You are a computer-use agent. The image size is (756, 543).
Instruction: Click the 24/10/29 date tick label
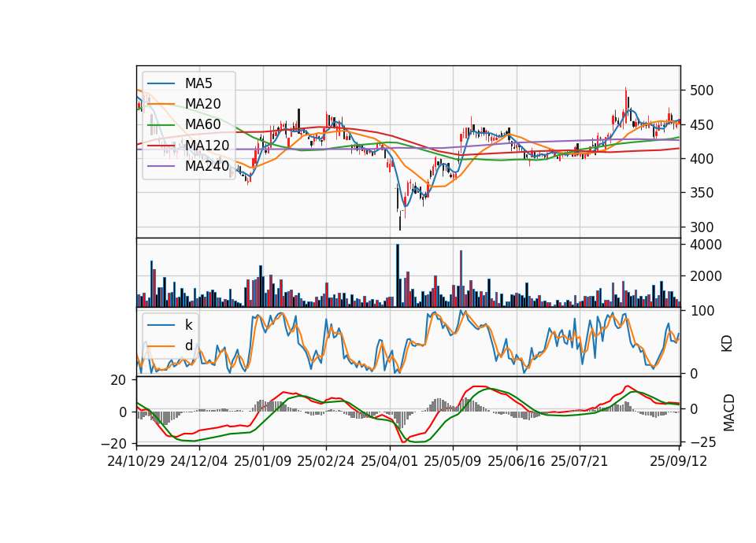[x=136, y=461]
